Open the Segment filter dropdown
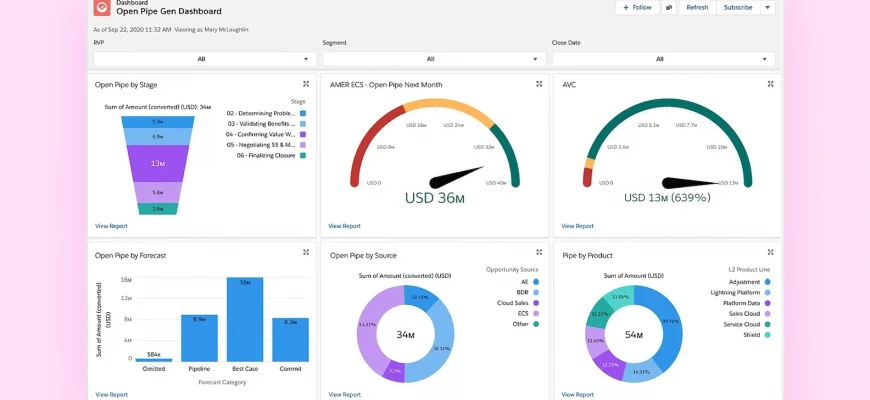 point(433,59)
